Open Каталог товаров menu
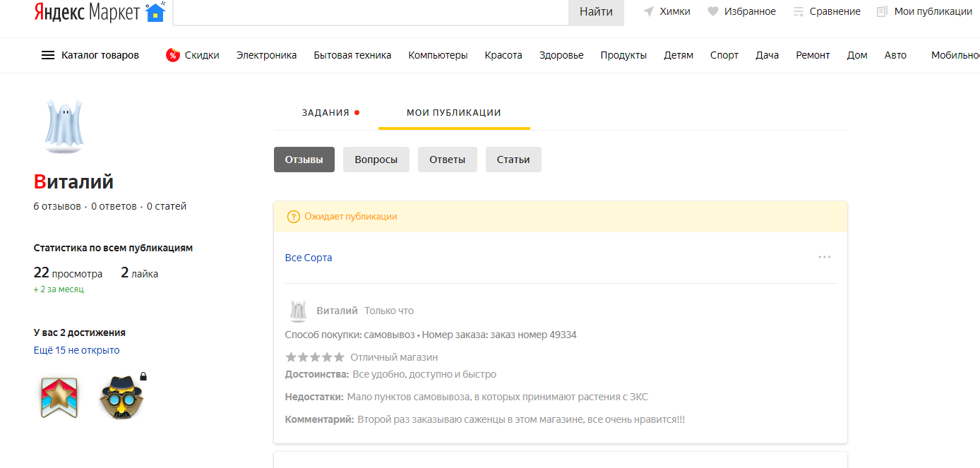This screenshot has height=468, width=980. coord(100,55)
